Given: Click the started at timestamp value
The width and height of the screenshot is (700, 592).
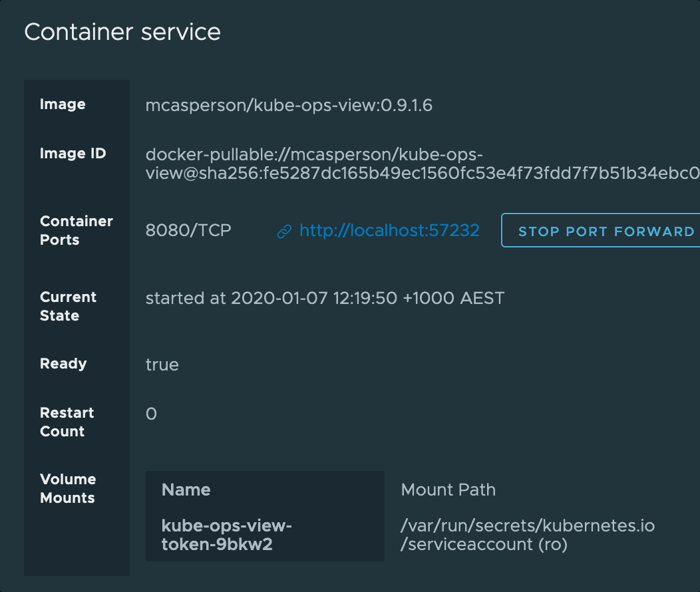Looking at the screenshot, I should pos(325,298).
